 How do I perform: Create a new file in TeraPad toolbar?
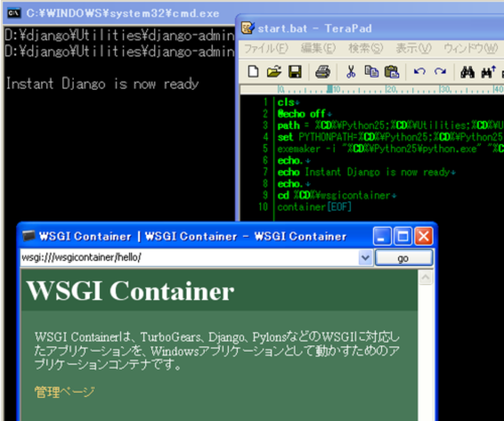(253, 72)
